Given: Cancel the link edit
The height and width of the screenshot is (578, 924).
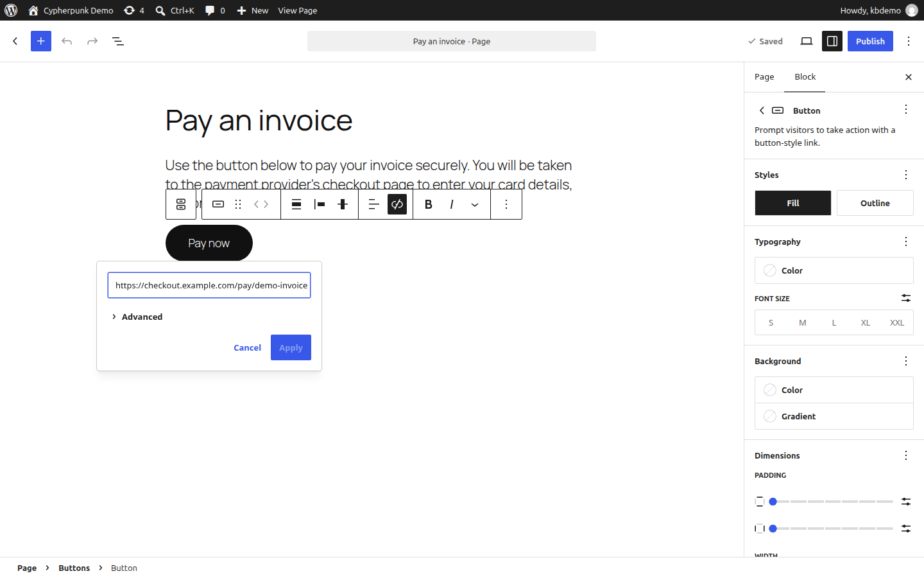Looking at the screenshot, I should click(x=247, y=347).
